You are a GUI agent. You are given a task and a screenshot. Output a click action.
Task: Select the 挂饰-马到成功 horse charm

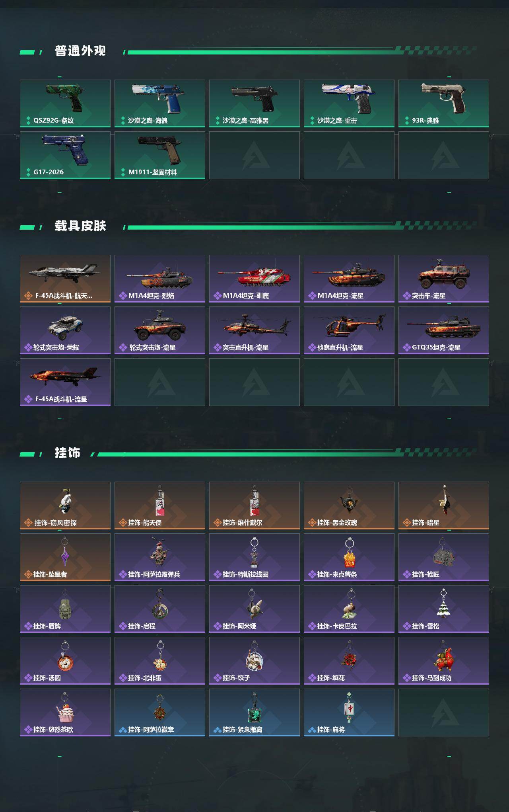click(444, 661)
